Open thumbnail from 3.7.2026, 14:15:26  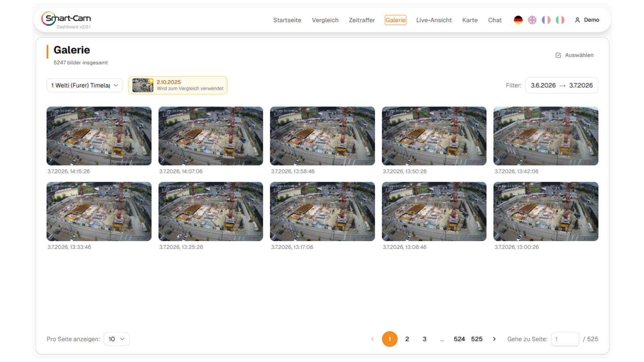click(99, 136)
